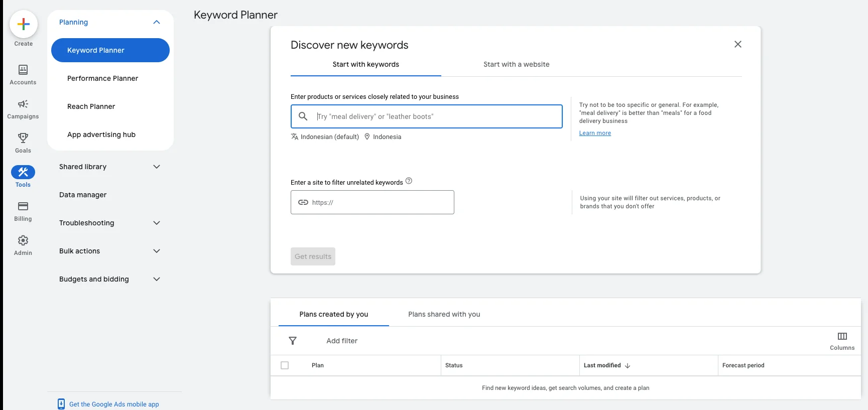Click help icon beside site filter label
Screen dimensions: 868x410
coord(409,181)
